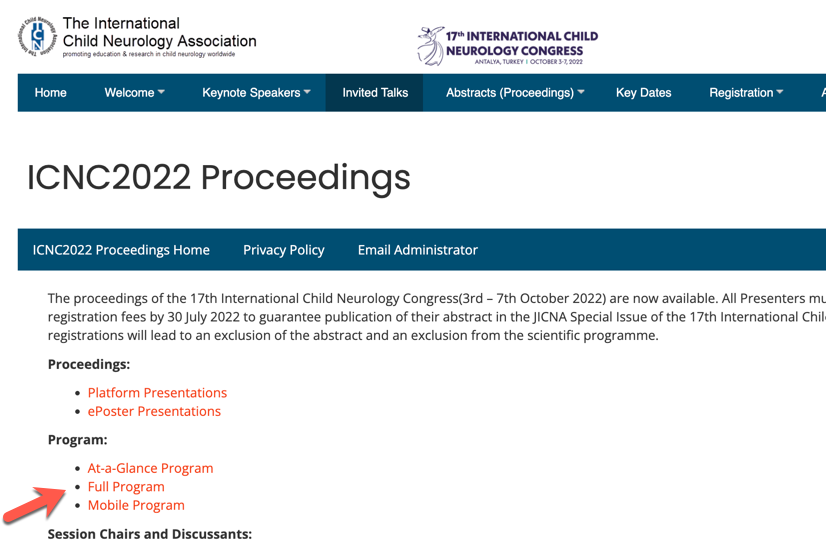Click the 17th Congress dervish logo
The image size is (826, 557).
[x=431, y=46]
